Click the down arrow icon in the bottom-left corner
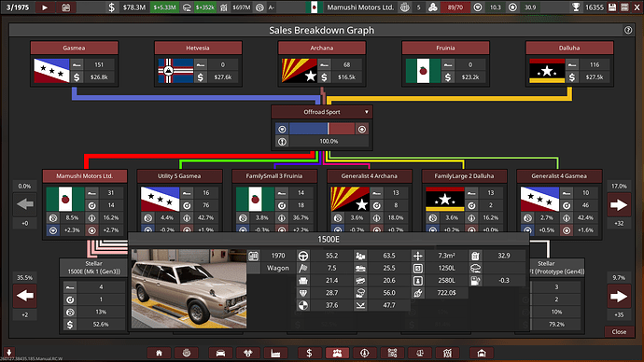The image size is (644, 362). pos(9,352)
